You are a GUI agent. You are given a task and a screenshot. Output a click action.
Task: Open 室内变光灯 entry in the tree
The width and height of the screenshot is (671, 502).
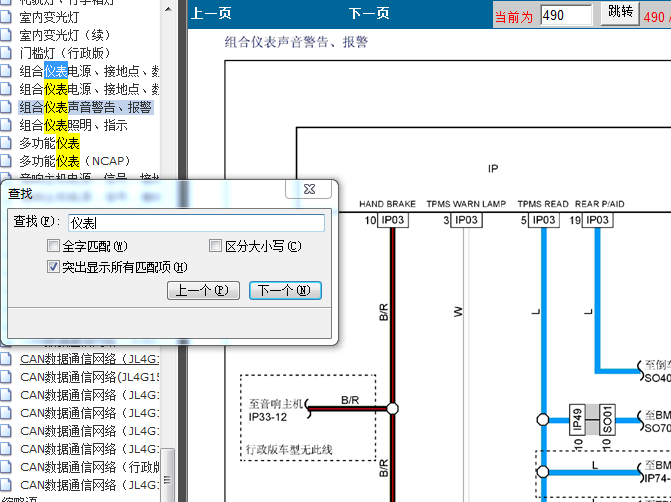(x=49, y=17)
